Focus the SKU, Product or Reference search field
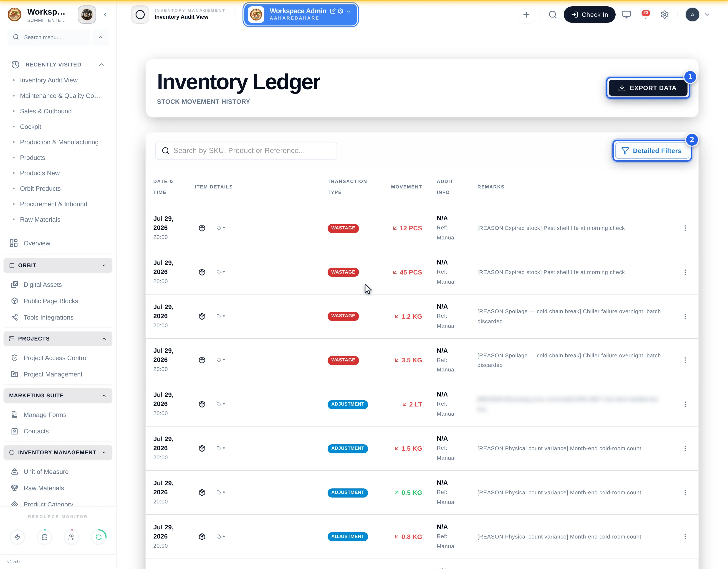 (x=246, y=151)
